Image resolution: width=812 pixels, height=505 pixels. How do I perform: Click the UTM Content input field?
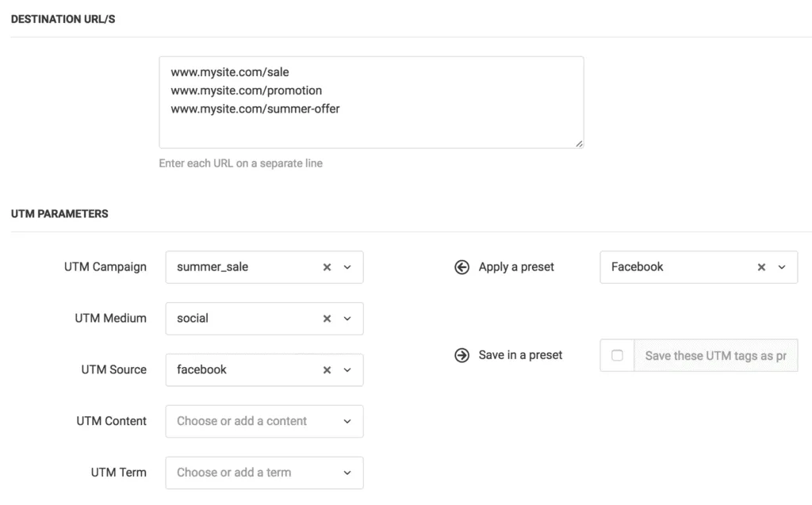pos(246,421)
